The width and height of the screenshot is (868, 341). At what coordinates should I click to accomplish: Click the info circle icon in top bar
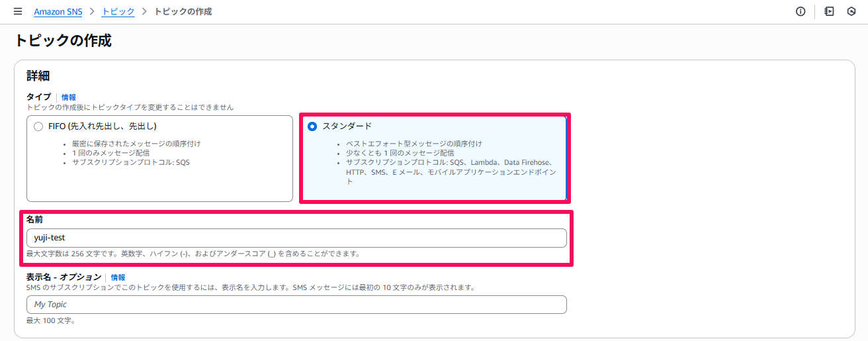801,11
